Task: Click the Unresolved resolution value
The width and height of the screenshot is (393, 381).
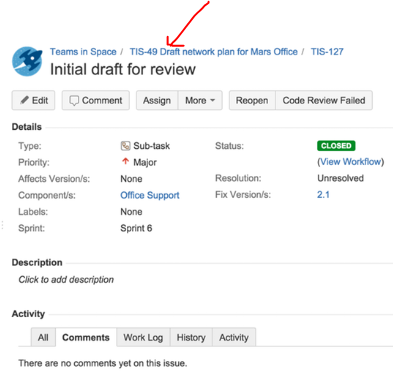Action: (340, 178)
